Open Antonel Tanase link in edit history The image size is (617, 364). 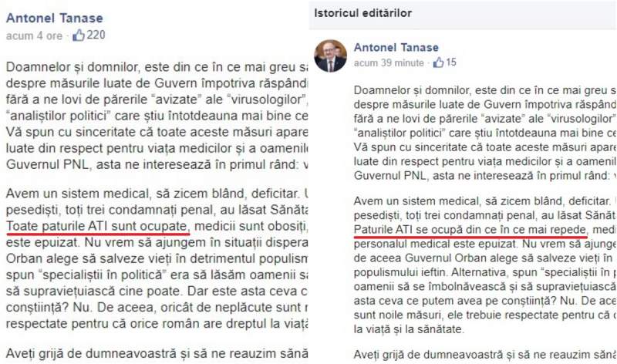pos(396,47)
